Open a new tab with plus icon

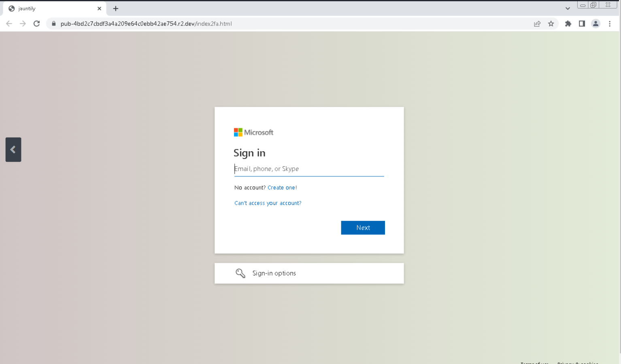(x=116, y=8)
